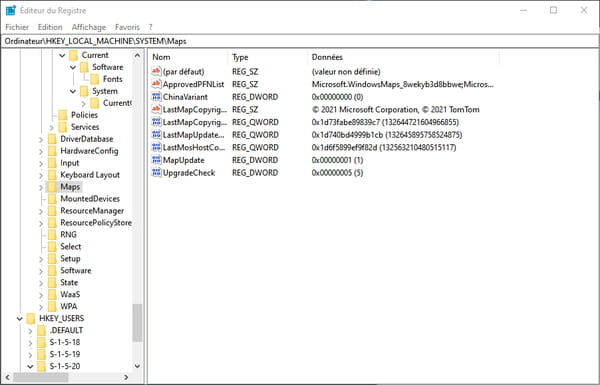This screenshot has height=385, width=600.
Task: Expand the ResourcePolicyStore key
Action: pos(41,223)
